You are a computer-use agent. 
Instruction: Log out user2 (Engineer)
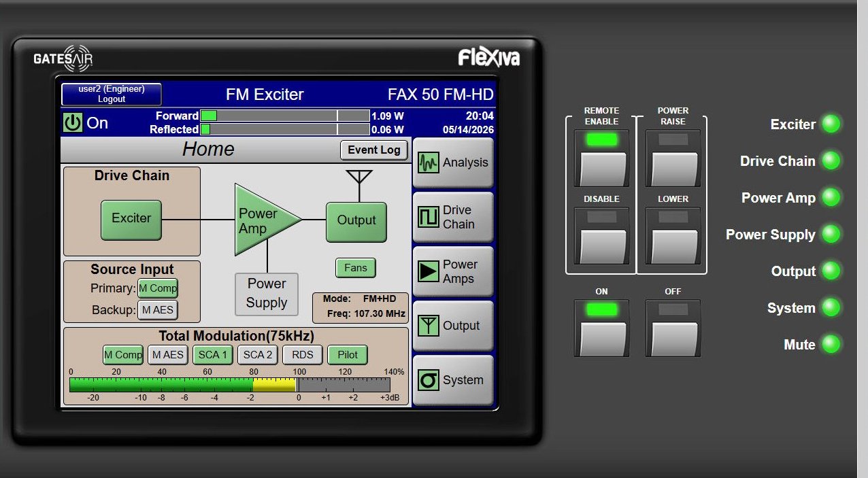click(x=112, y=94)
